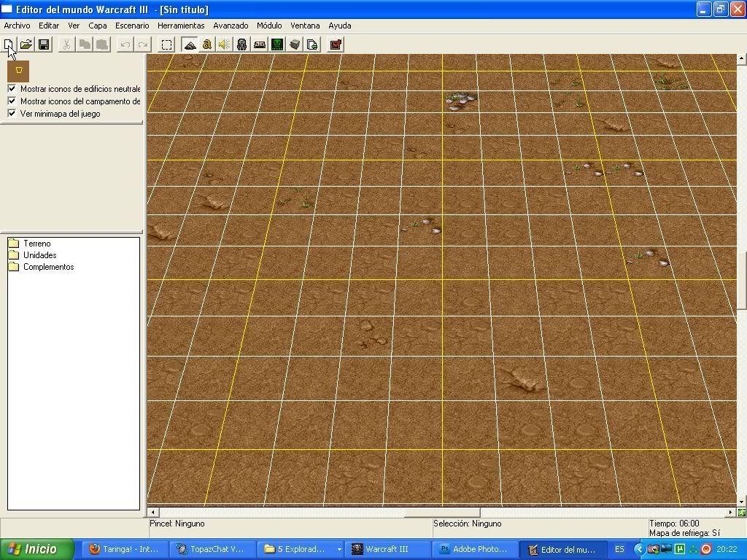Open the Herramientas menu
Screen dimensions: 747x560
[x=181, y=26]
